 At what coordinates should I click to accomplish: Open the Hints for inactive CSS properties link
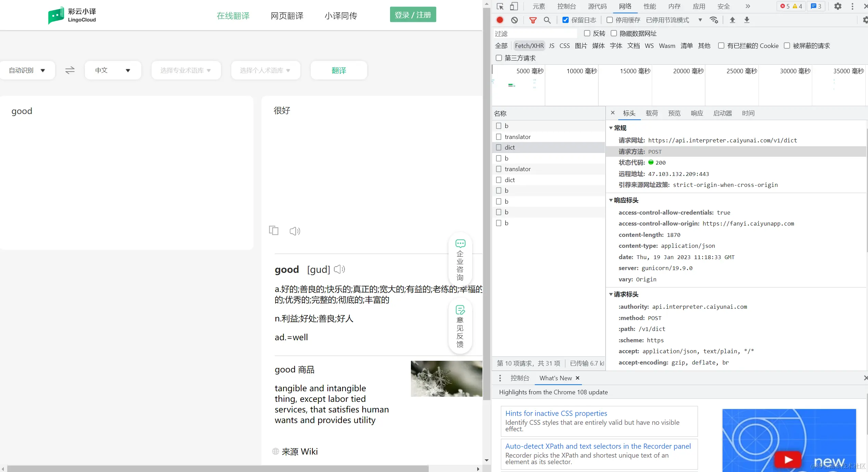[556, 413]
